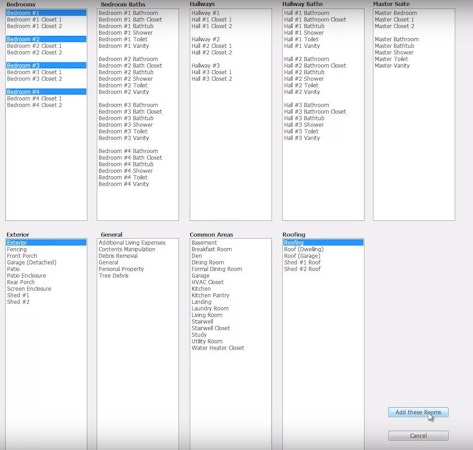This screenshot has height=450, width=473.
Task: Select Hall #2 Closet 2 entry
Action: 212,52
